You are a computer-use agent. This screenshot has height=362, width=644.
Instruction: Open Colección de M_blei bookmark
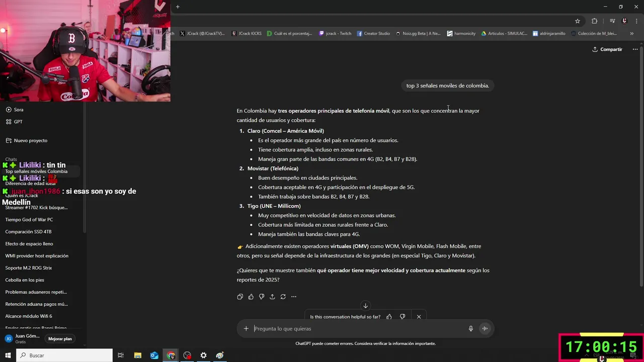pos(595,34)
